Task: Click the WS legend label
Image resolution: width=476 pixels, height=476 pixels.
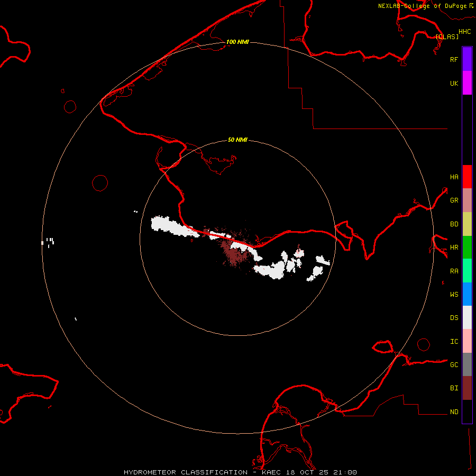Action: tap(454, 294)
